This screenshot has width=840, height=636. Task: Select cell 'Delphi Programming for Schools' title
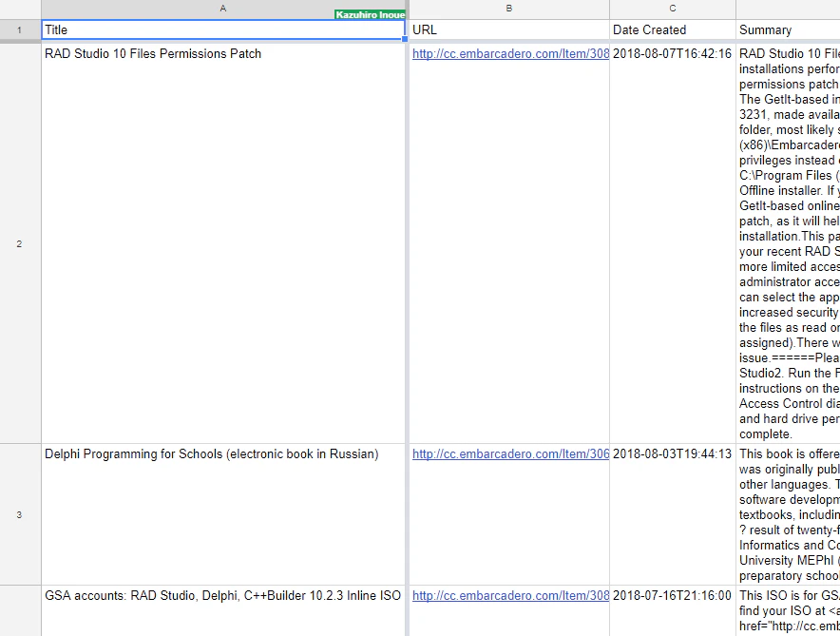click(223, 514)
